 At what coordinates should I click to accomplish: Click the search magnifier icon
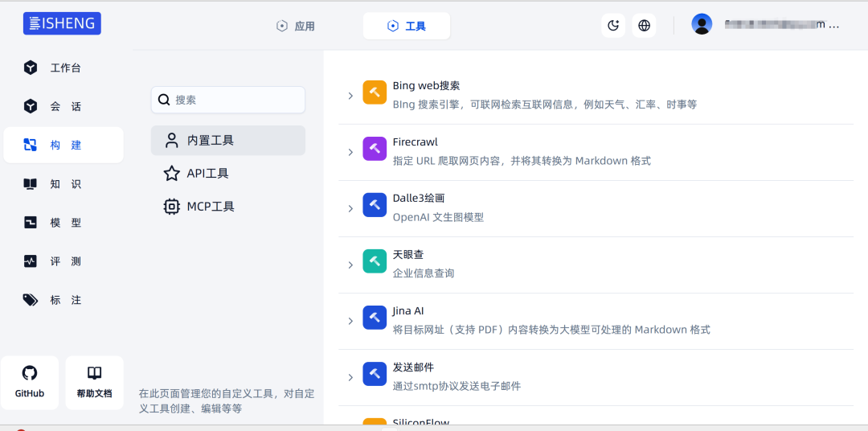[x=164, y=100]
